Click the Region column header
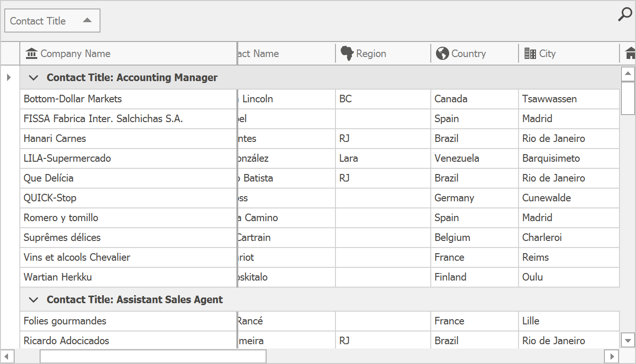This screenshot has width=636, height=364. click(371, 54)
